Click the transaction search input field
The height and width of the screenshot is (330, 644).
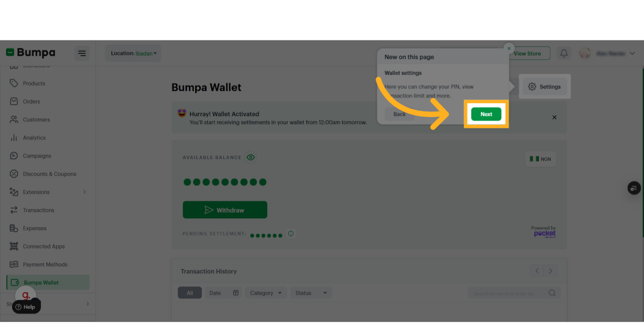tap(507, 293)
